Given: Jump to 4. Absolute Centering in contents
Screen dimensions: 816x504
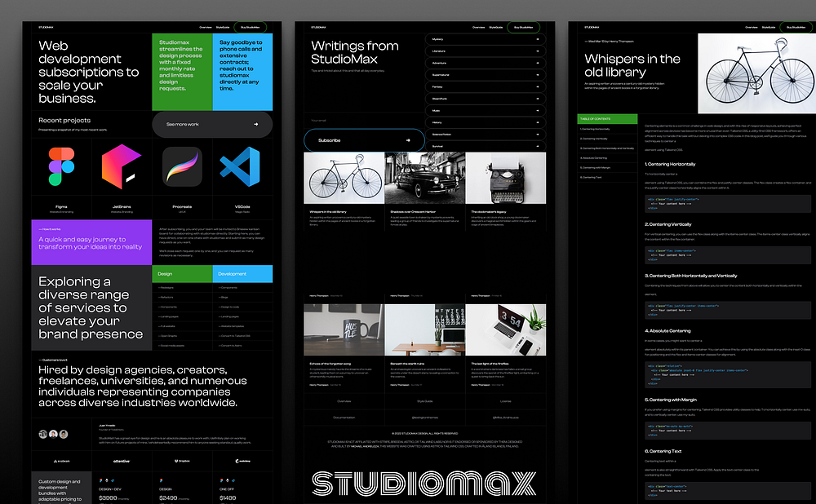Looking at the screenshot, I should (x=593, y=158).
